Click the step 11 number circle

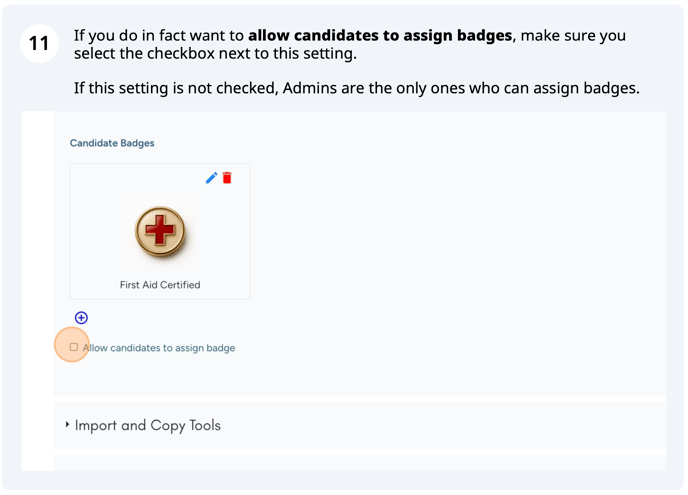click(x=39, y=44)
